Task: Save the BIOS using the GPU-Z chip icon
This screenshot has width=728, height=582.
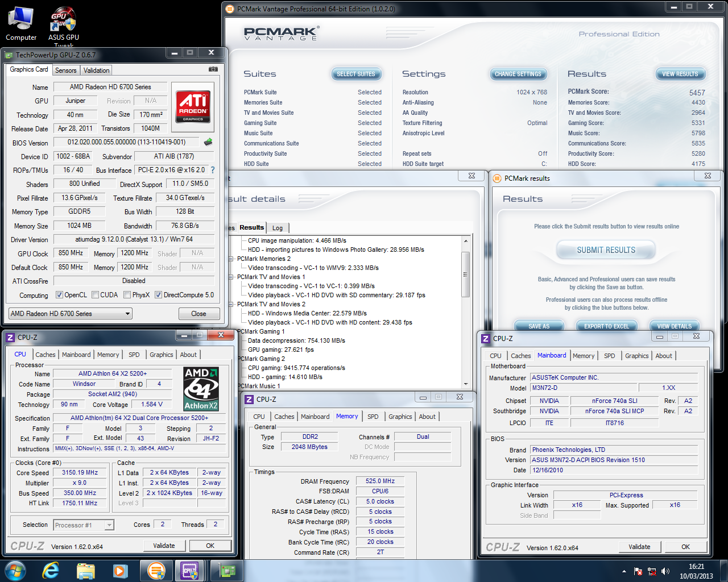Action: [x=208, y=142]
